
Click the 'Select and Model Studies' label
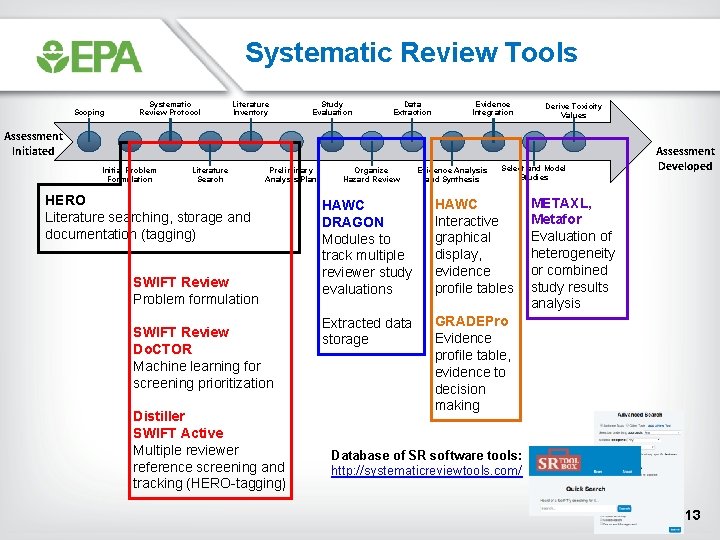tap(534, 172)
